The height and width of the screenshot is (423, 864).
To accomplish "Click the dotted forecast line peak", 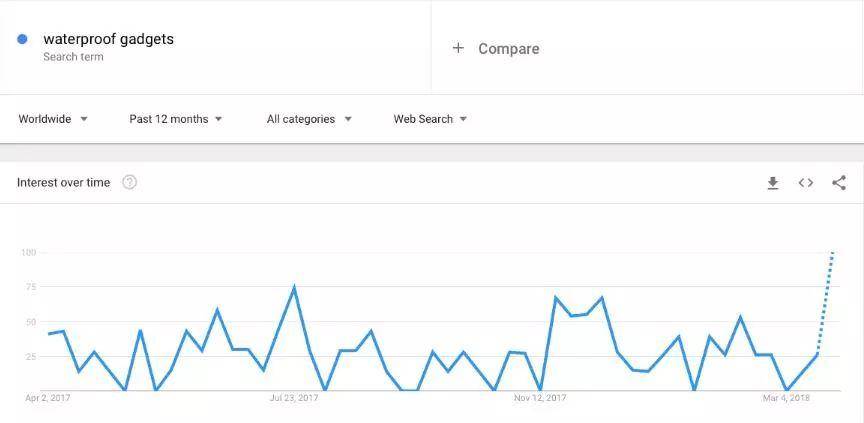I will click(832, 254).
